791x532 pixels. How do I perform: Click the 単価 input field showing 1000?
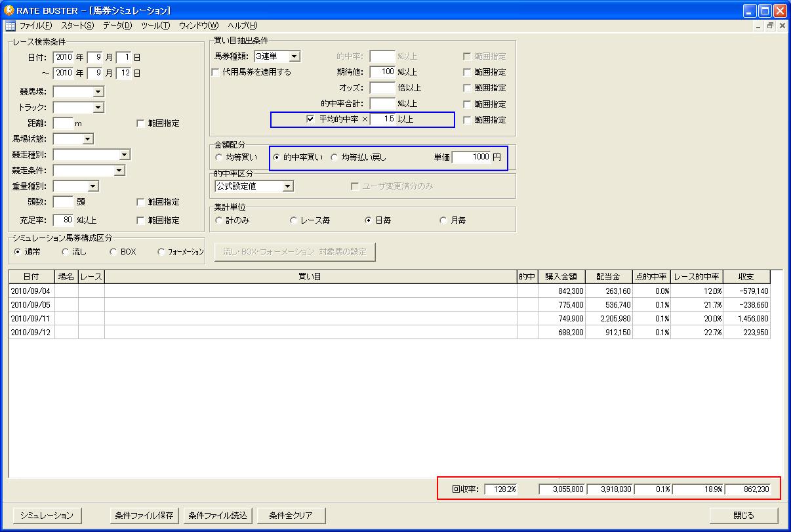[472, 157]
